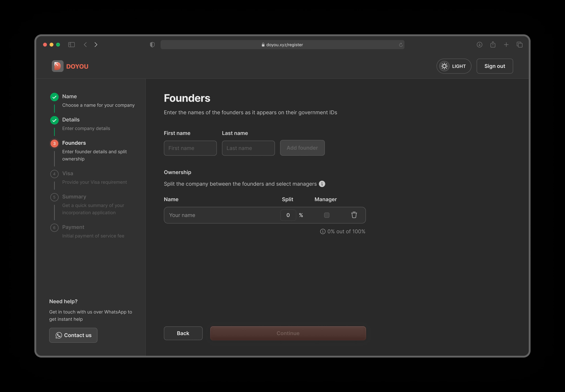Go back using the Back button

pyautogui.click(x=183, y=333)
